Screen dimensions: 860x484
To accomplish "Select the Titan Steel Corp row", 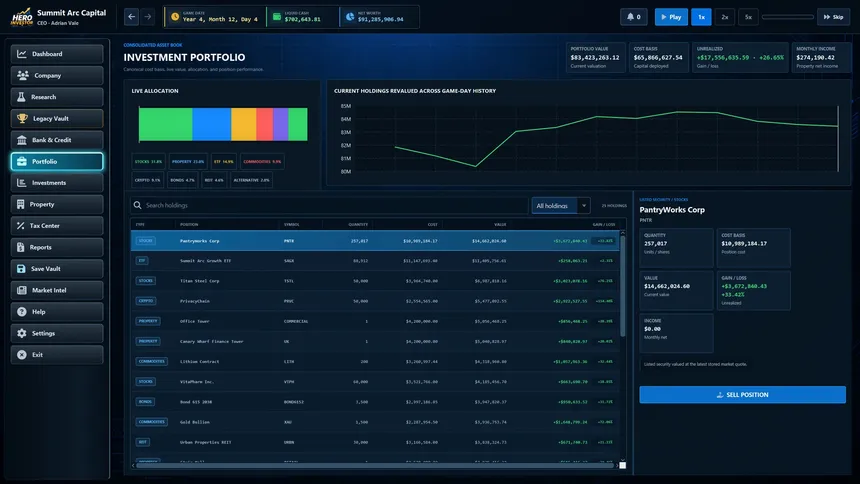I will click(x=375, y=281).
